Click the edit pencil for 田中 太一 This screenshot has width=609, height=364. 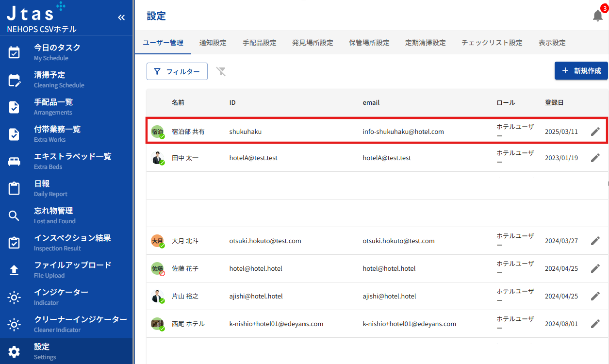coord(595,158)
